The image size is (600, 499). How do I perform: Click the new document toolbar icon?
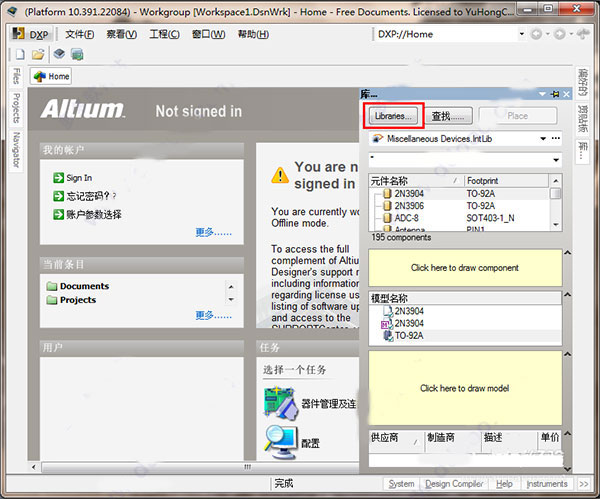click(x=20, y=54)
